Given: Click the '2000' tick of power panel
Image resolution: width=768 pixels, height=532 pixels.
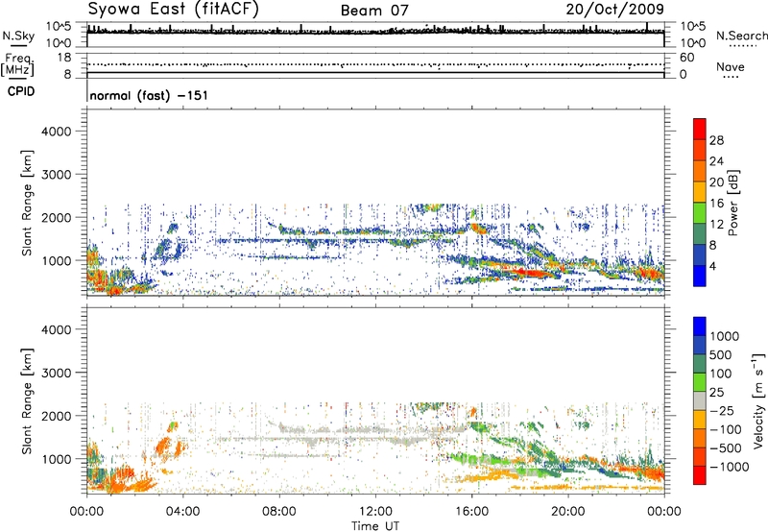Looking at the screenshot, I should coord(57,217).
